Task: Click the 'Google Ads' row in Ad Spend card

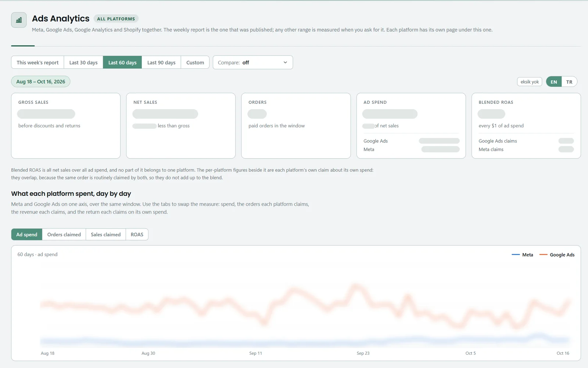Action: pos(411,141)
